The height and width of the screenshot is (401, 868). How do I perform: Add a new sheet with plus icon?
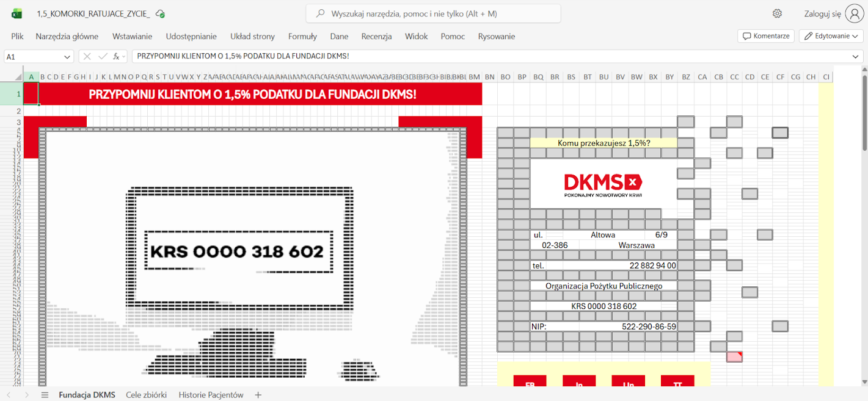[x=258, y=395]
